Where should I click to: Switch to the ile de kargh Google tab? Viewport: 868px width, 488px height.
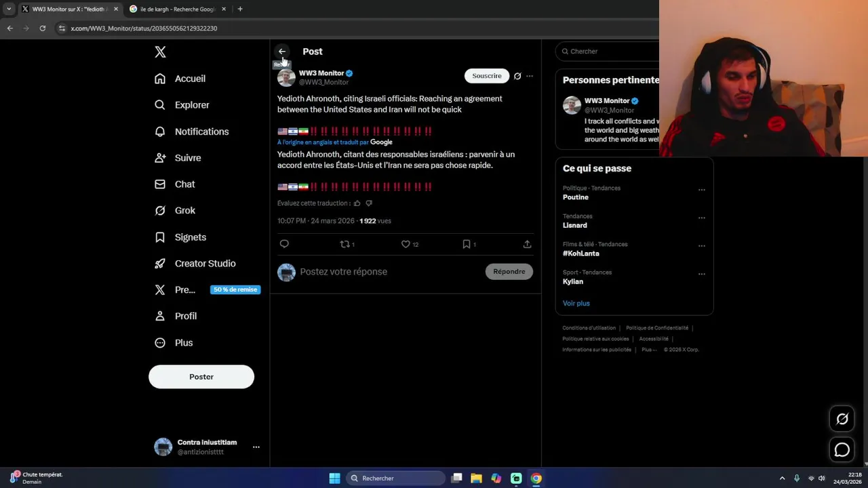pos(178,9)
